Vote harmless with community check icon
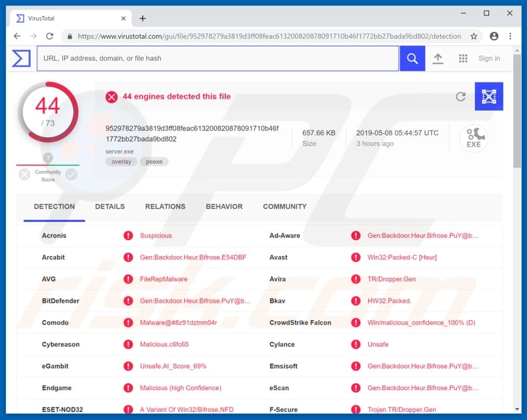 [71, 175]
